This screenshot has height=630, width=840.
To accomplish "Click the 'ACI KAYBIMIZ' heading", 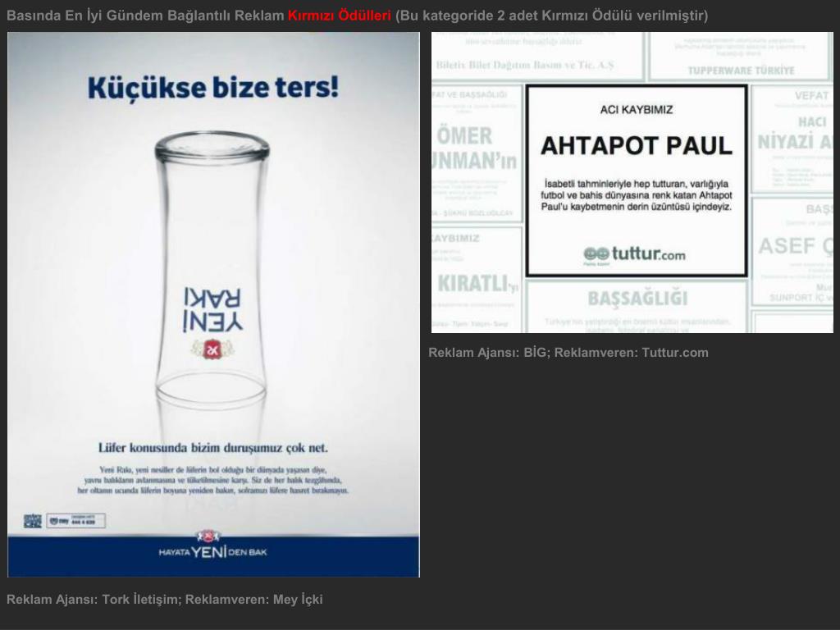I will click(636, 110).
